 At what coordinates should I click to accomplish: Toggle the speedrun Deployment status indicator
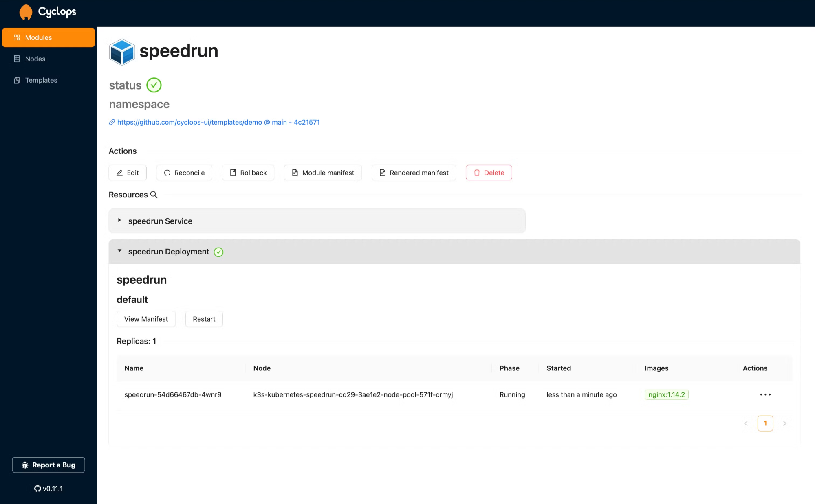click(218, 252)
